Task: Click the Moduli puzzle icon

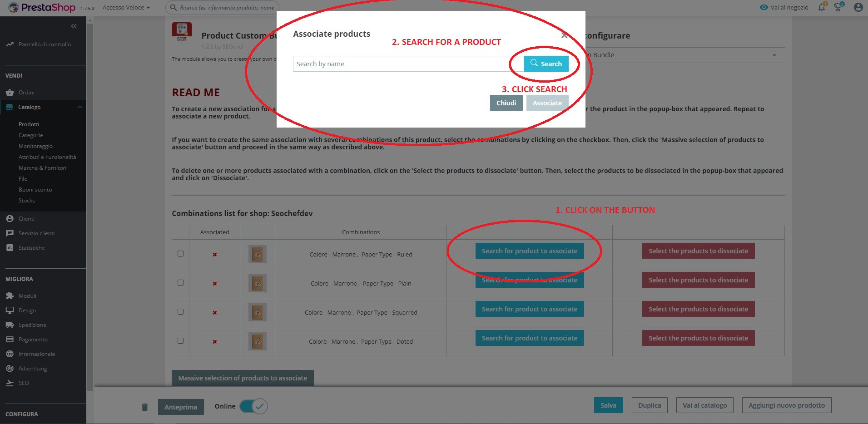Action: pos(10,296)
